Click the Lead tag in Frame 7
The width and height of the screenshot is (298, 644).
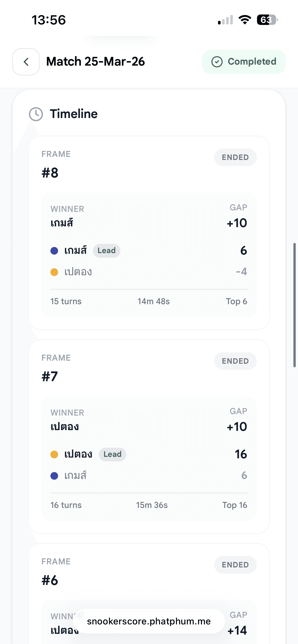tap(112, 454)
